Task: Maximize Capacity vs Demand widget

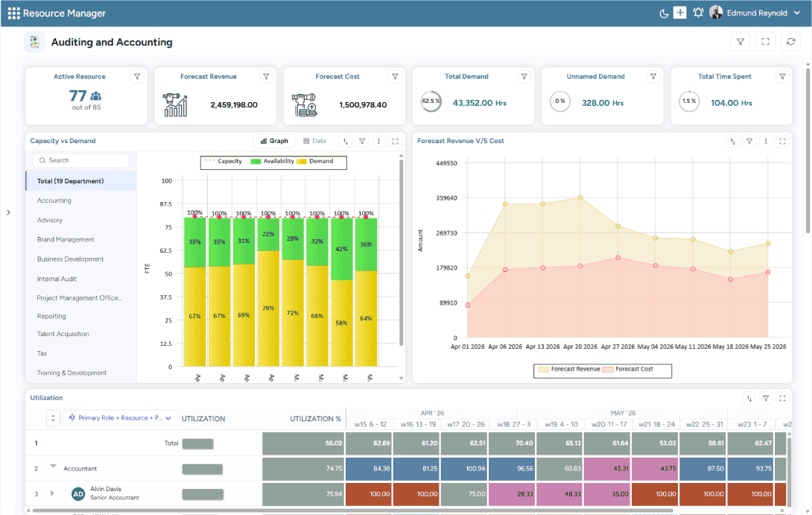Action: coord(395,141)
